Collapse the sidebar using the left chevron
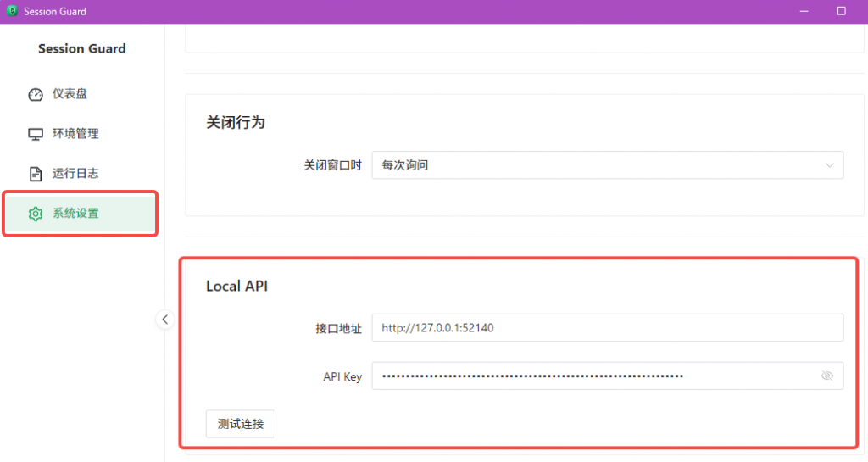Screen dimensions: 868x462 (165, 320)
